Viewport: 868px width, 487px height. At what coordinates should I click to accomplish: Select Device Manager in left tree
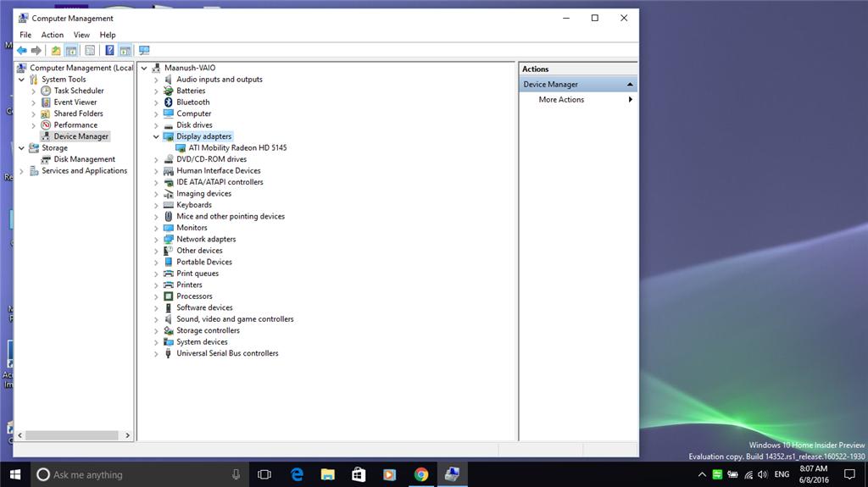81,136
